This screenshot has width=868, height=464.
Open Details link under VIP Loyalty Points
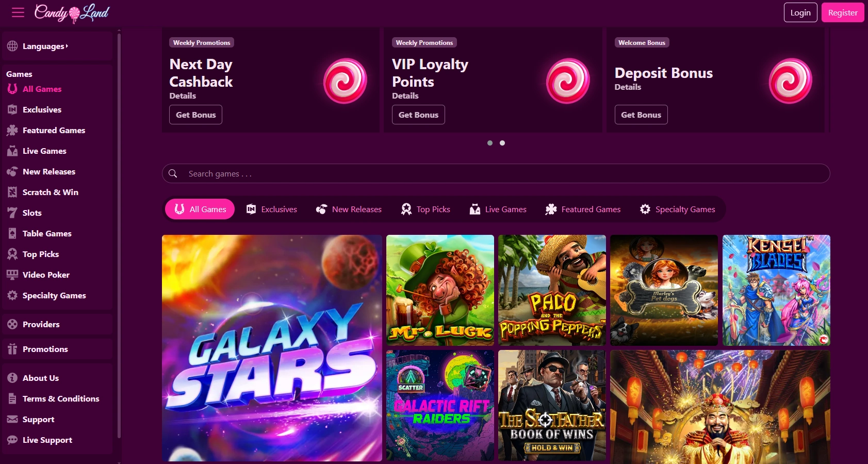click(405, 96)
